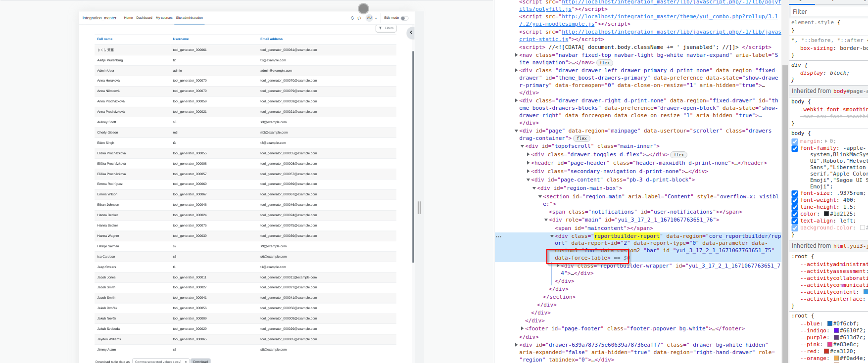Sort by Full name column header
The height and width of the screenshot is (363, 868).
pyautogui.click(x=105, y=39)
